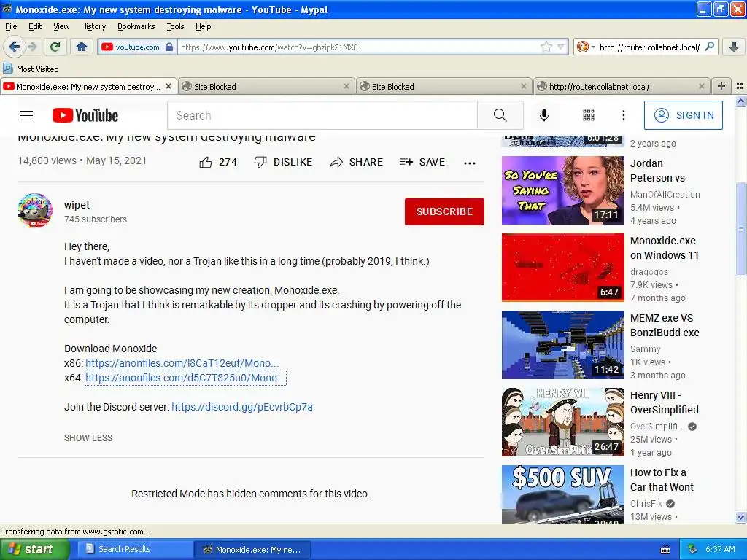
Task: Click the system tray network icon
Action: click(x=693, y=549)
